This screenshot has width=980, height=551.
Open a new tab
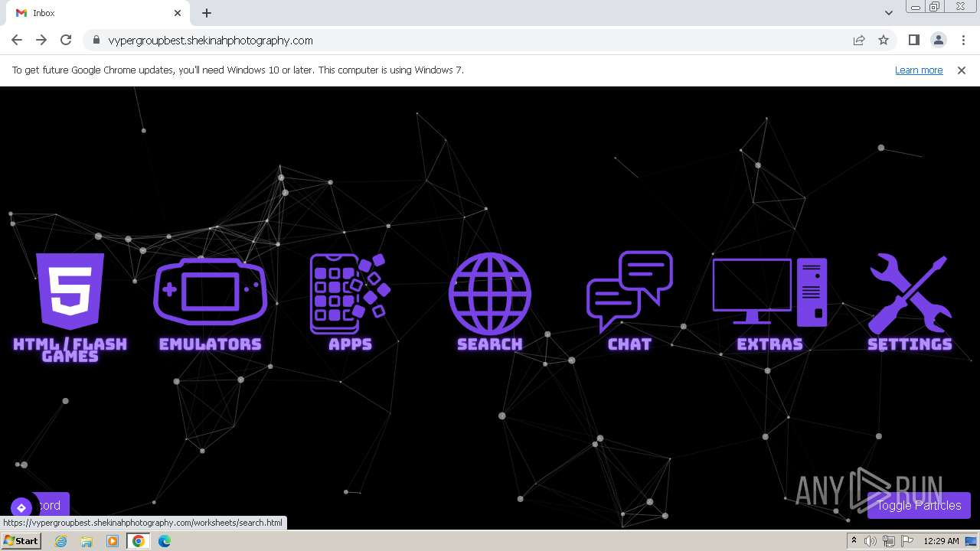click(207, 13)
